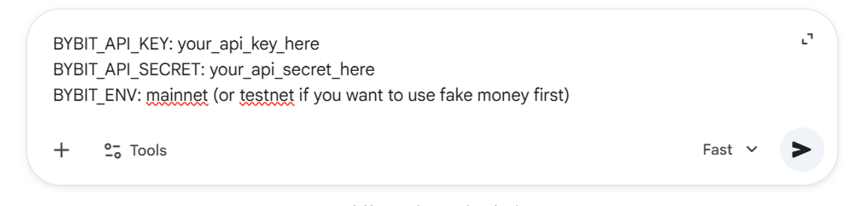Place cursor in the BYBIT_API_SECRET label
868x206 pixels.
point(129,70)
